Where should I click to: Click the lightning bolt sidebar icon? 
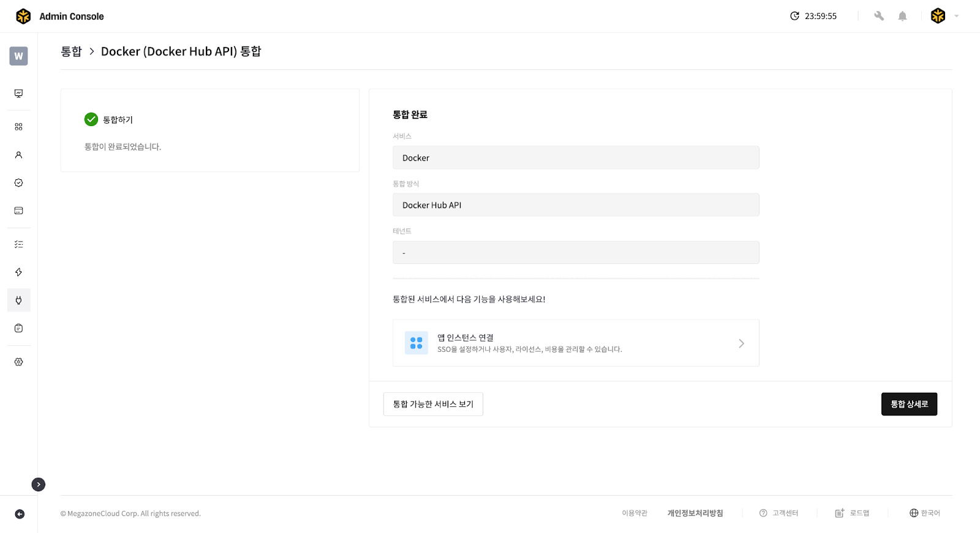click(x=18, y=272)
